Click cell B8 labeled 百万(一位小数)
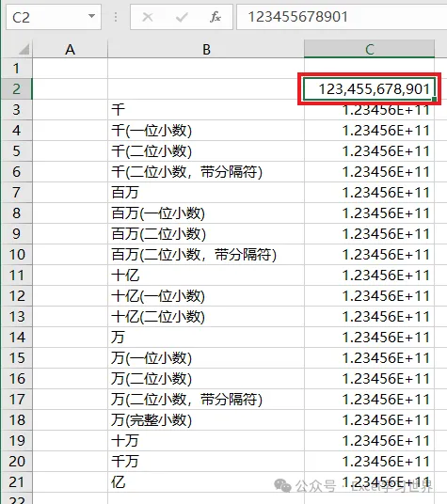Viewport: 447px width, 504px height. pyautogui.click(x=206, y=213)
